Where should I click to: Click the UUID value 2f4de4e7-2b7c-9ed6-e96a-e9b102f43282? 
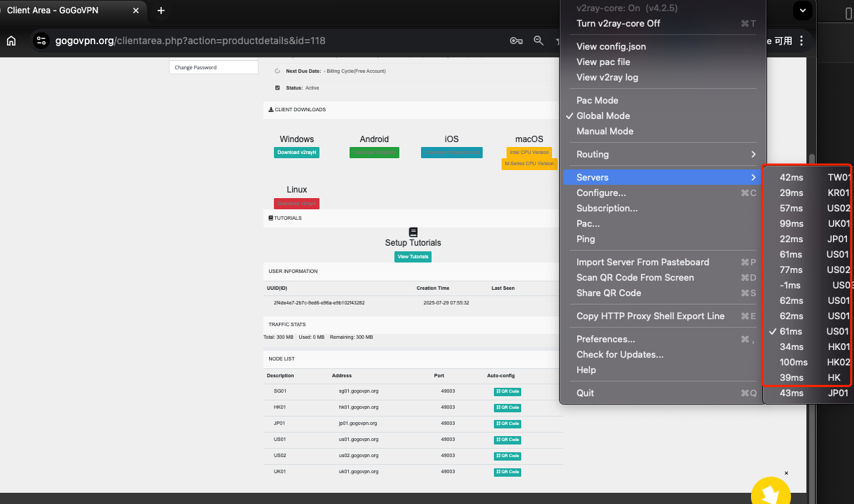tap(319, 303)
